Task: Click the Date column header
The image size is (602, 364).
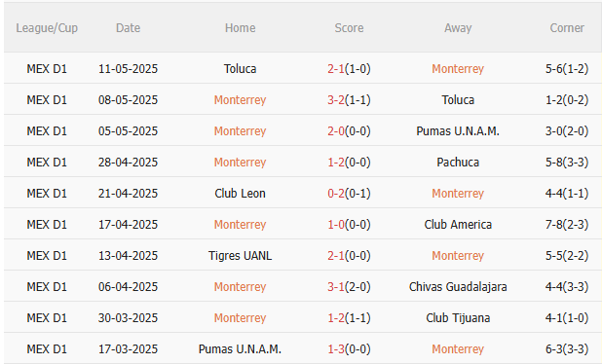Action: 128,27
